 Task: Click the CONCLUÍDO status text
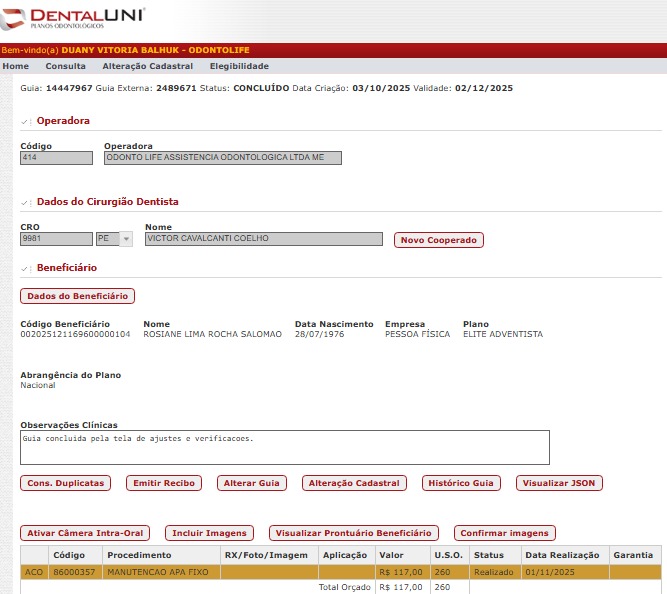click(261, 89)
